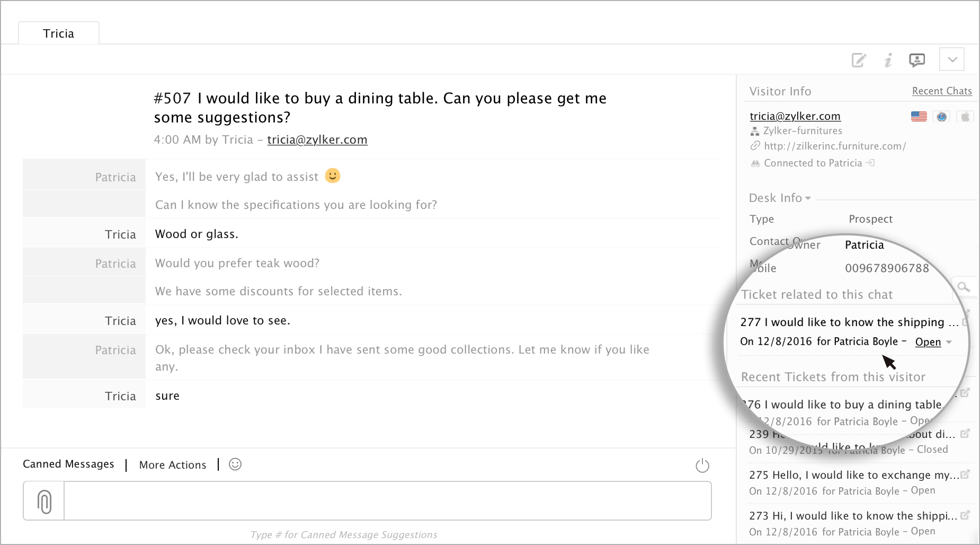Viewport: 980px width, 545px height.
Task: Click the edit notes pencil icon
Action: 859,60
